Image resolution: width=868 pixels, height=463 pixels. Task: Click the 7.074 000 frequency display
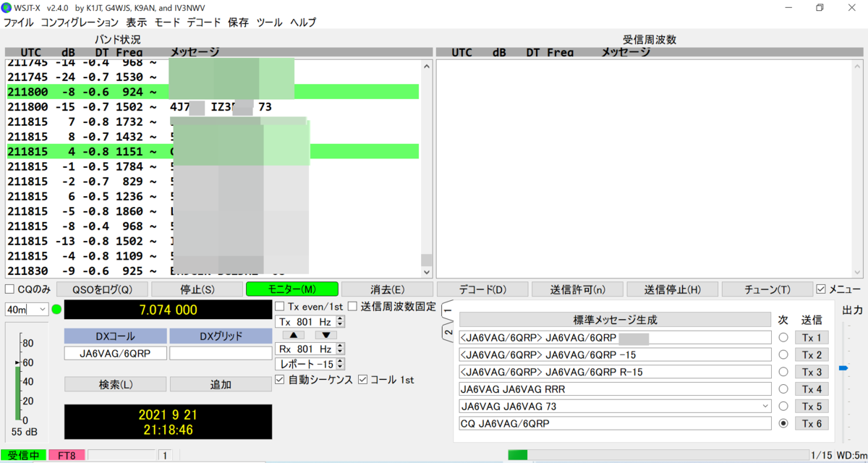coord(168,310)
